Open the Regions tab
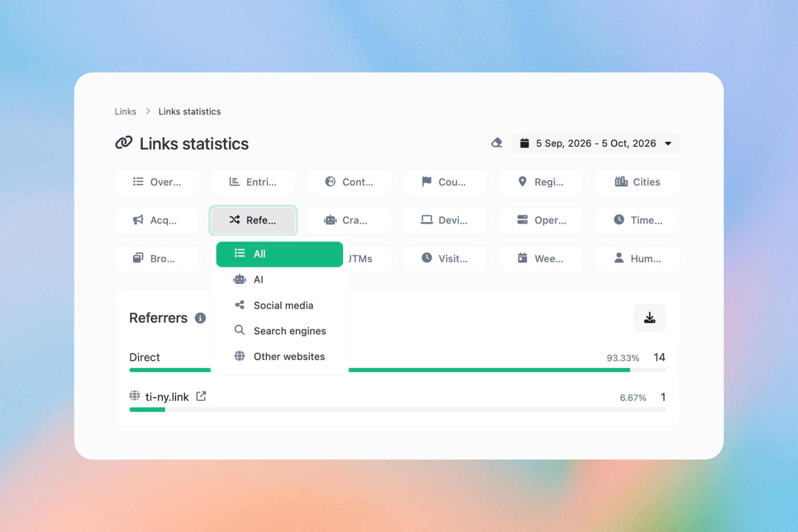 coord(541,182)
